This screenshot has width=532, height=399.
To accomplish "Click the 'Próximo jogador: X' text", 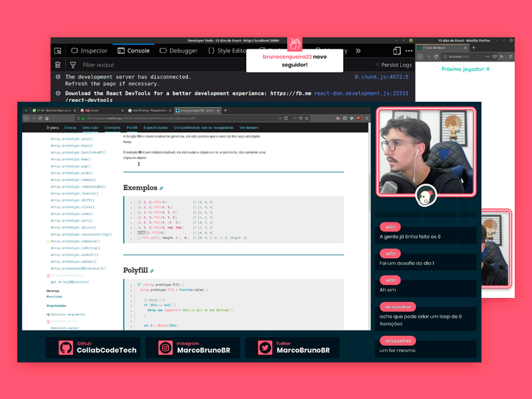I will point(465,69).
